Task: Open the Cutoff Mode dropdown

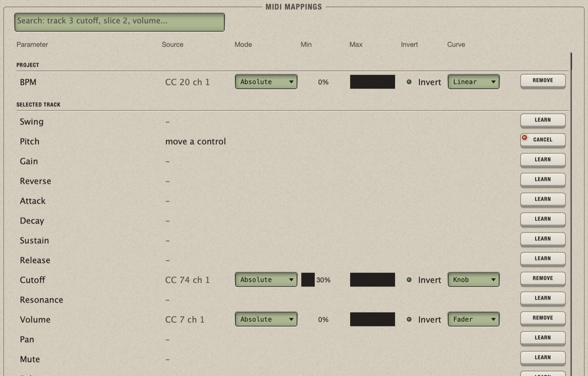Action: click(x=266, y=280)
